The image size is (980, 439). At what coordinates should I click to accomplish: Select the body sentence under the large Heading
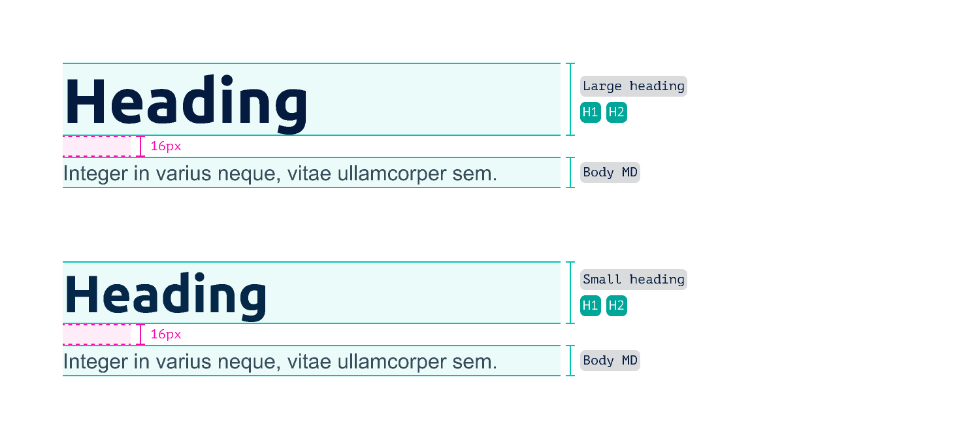click(x=280, y=174)
